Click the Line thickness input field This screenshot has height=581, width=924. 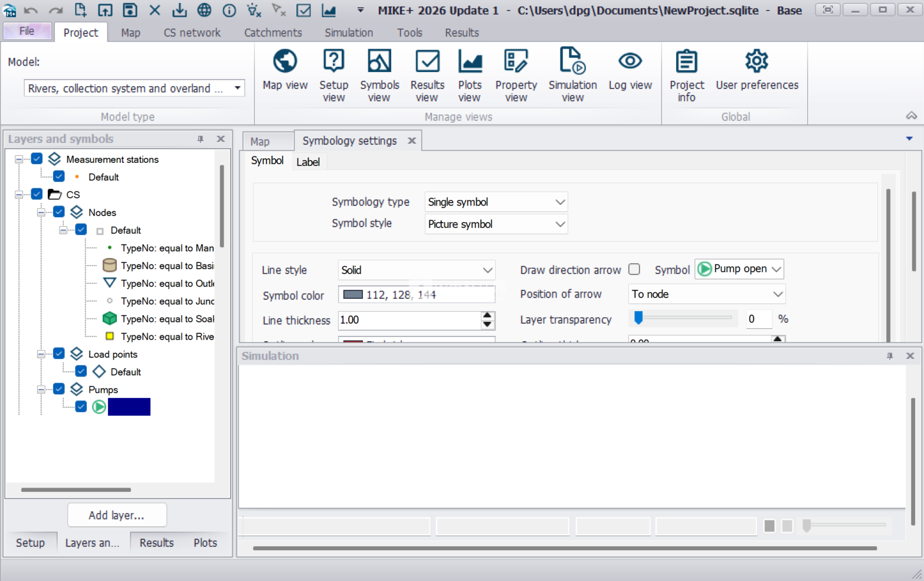pyautogui.click(x=409, y=320)
